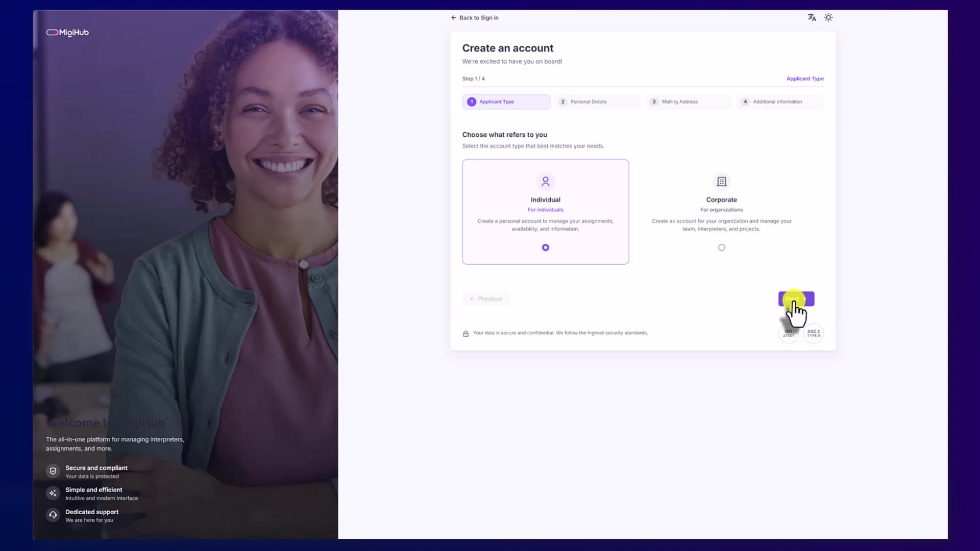Click 'Step 1 / 4' text
980x551 pixels.
pyautogui.click(x=473, y=79)
